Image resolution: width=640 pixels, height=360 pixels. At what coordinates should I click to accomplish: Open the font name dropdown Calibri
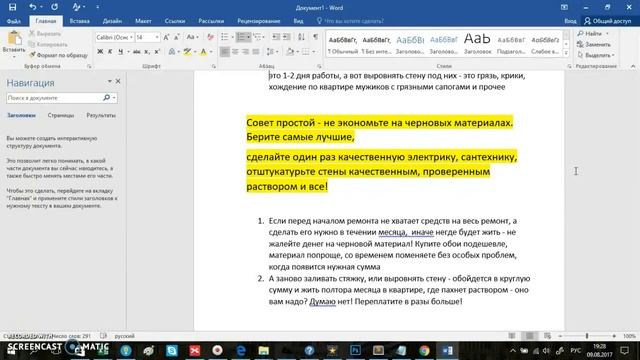click(131, 37)
